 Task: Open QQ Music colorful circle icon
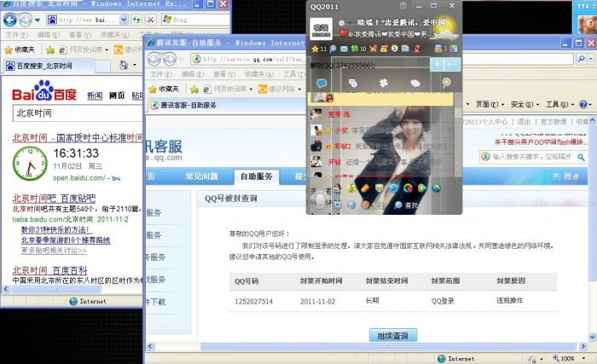[408, 188]
